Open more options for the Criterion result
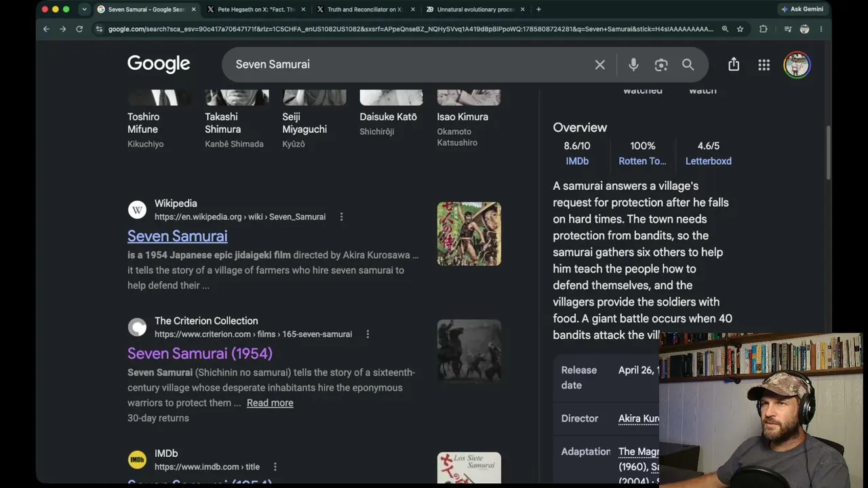Viewport: 868px width, 488px height. click(368, 334)
